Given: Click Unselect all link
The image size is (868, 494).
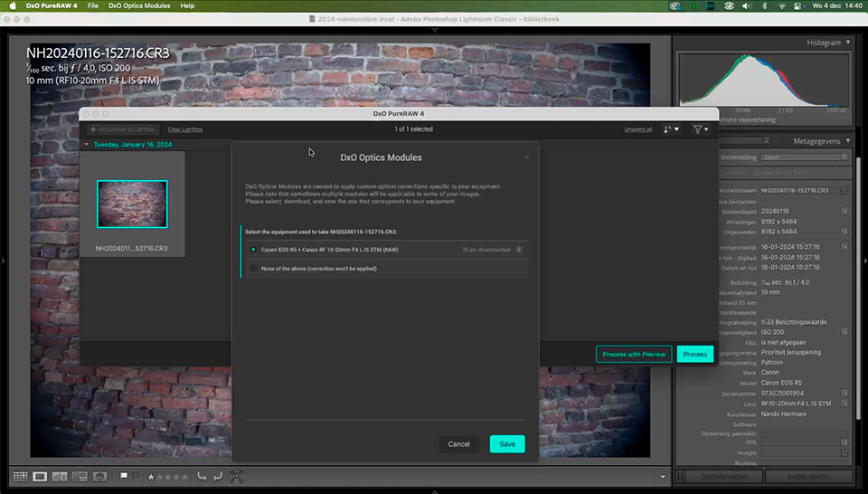Looking at the screenshot, I should point(637,129).
